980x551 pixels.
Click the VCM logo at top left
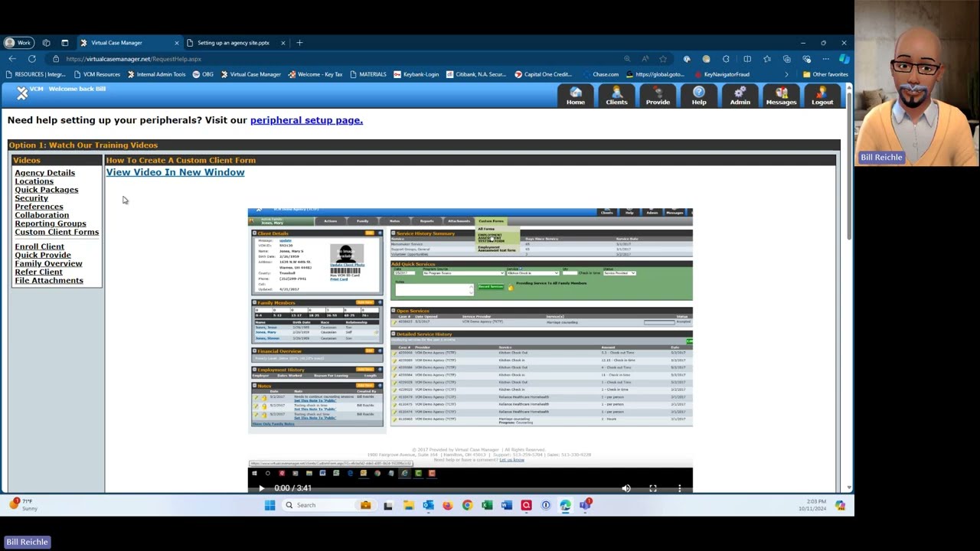22,93
